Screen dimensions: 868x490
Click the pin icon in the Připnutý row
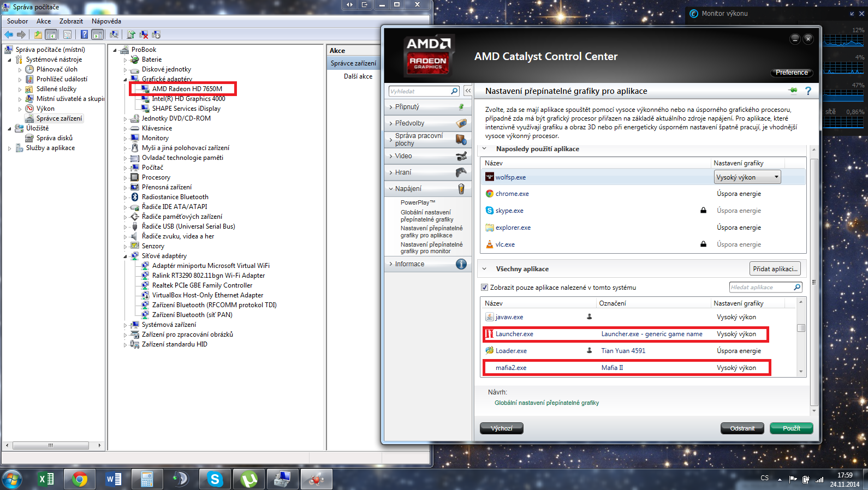461,107
